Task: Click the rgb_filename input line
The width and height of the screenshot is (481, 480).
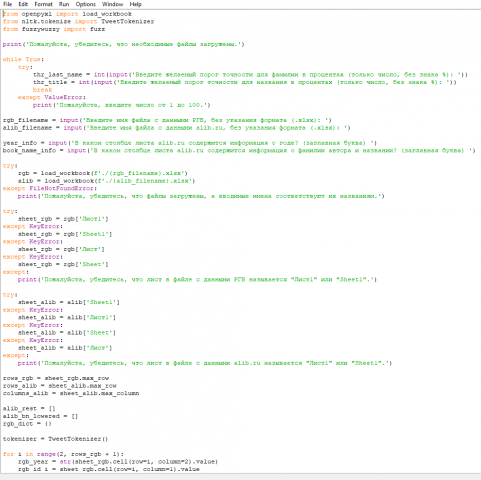Action: [x=167, y=120]
